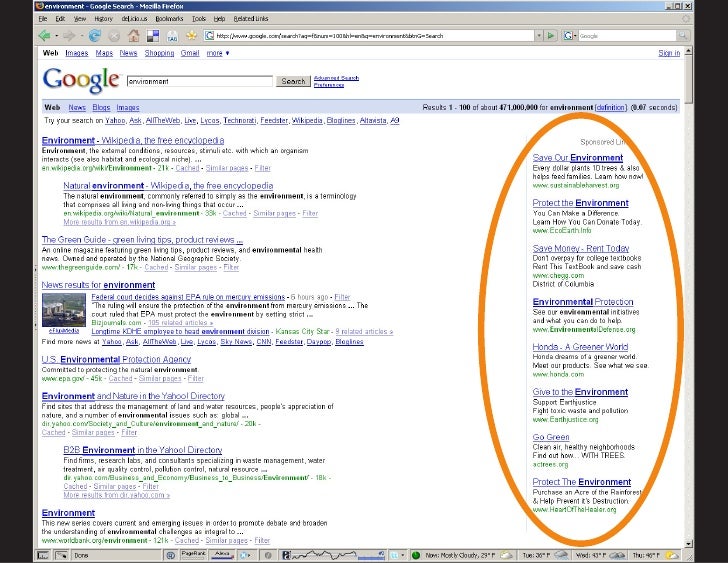Click the Google search query input field
Image resolution: width=728 pixels, height=563 pixels.
200,81
